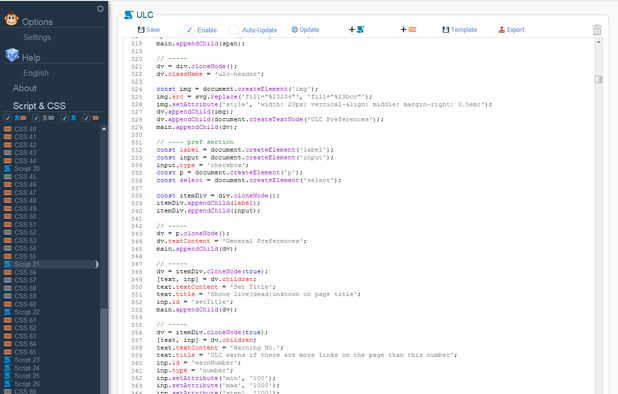The width and height of the screenshot is (618, 394).
Task: Click the Script 23 blue icon
Action: [7, 360]
